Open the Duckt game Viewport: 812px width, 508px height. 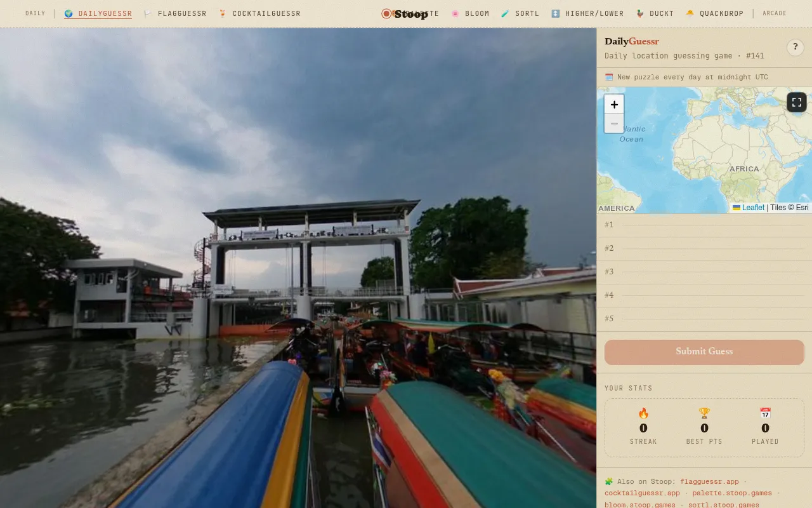coord(655,13)
